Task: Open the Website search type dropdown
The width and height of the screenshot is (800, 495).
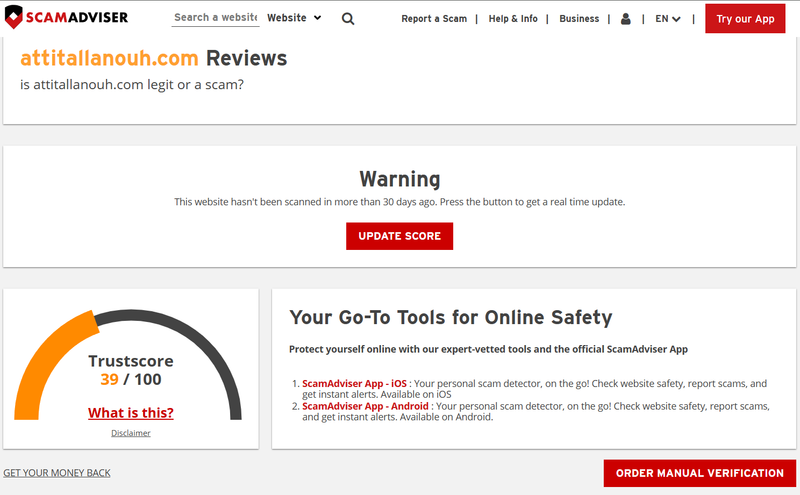Action: pyautogui.click(x=294, y=18)
